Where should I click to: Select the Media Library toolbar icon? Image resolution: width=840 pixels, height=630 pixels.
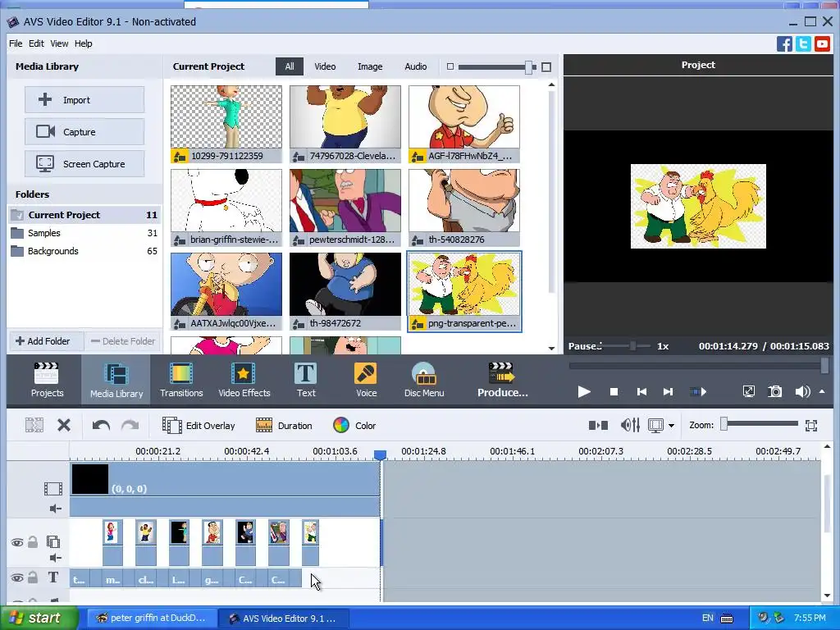click(116, 380)
